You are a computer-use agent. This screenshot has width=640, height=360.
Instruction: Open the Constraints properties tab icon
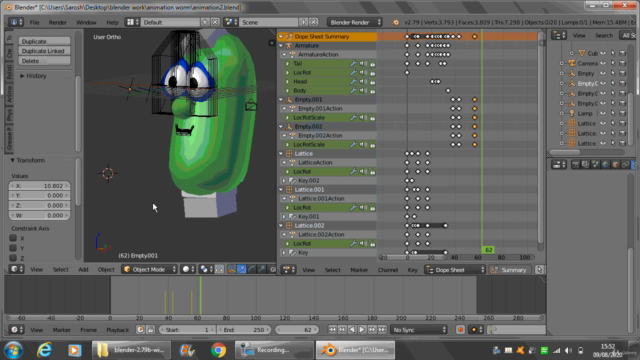tap(625, 164)
